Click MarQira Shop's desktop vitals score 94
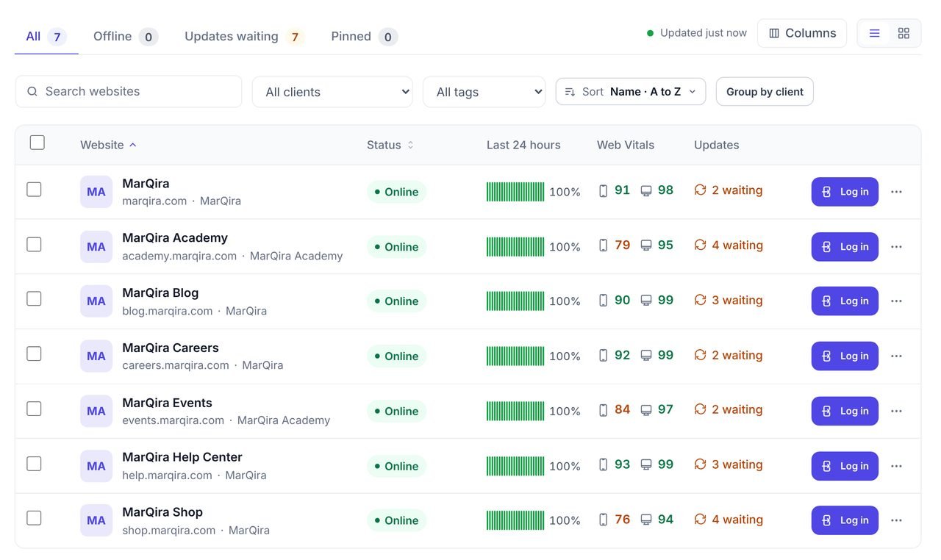This screenshot has width=941, height=560. [x=665, y=520]
